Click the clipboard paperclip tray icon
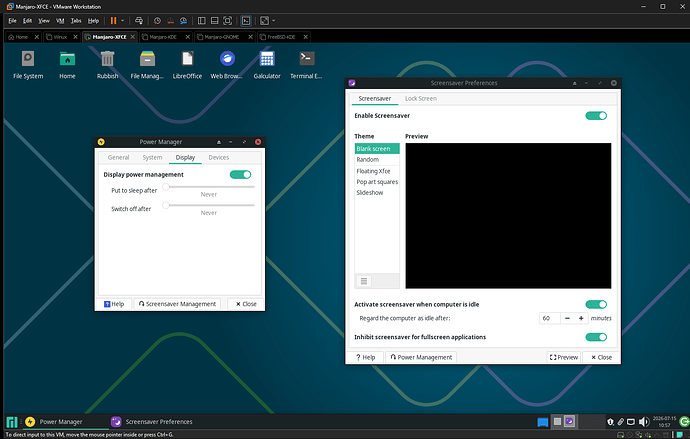 tap(620, 422)
